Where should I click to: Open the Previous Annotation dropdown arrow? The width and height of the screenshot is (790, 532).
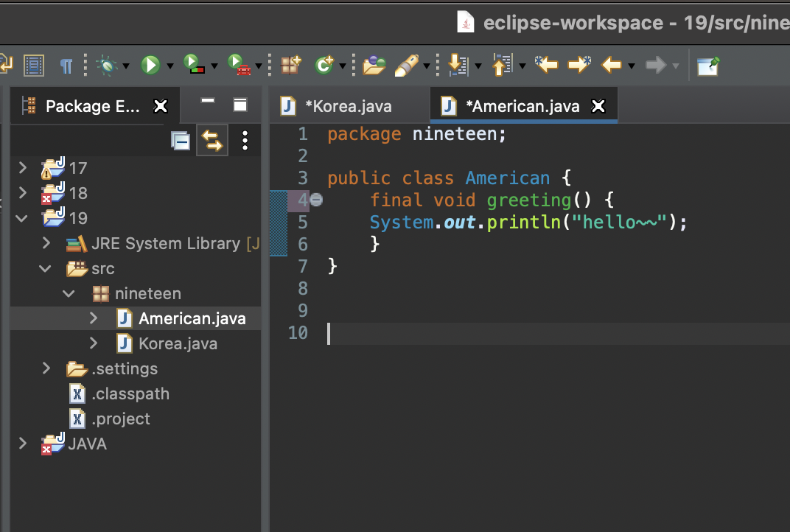coord(522,66)
